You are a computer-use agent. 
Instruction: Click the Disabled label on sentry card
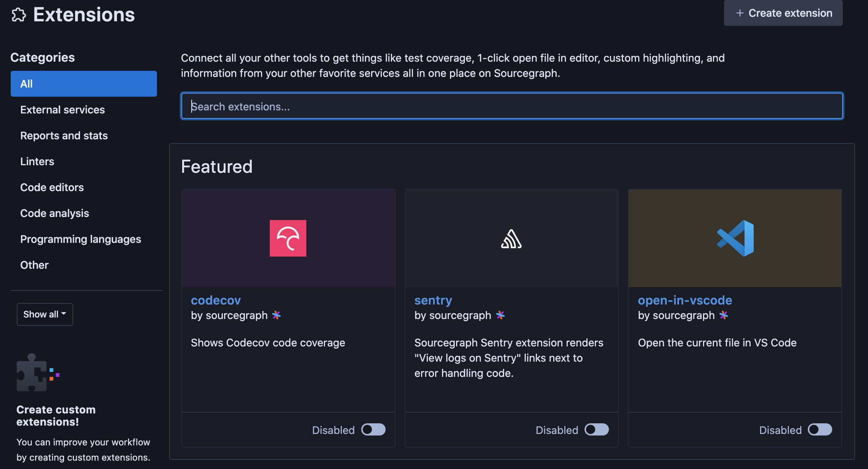(557, 430)
